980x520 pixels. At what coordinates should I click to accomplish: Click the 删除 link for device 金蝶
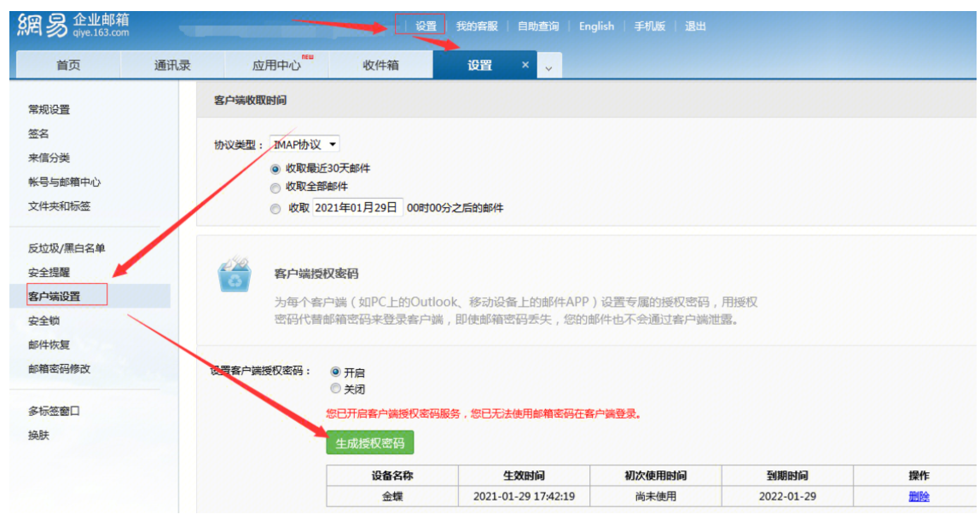pos(919,496)
